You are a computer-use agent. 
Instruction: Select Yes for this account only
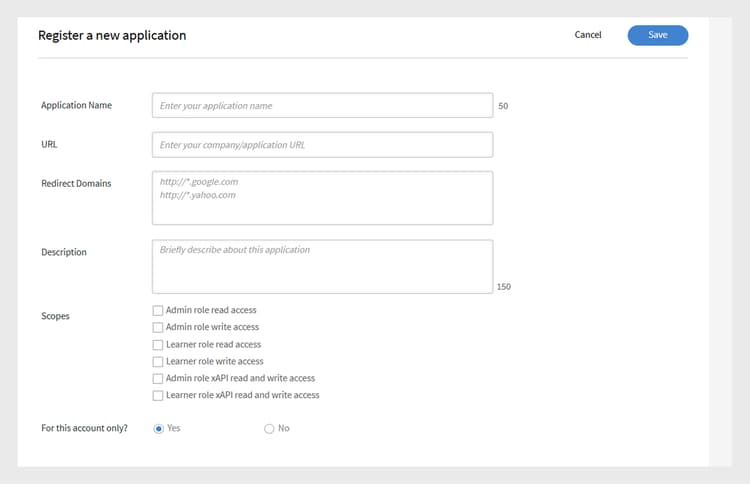[x=158, y=428]
